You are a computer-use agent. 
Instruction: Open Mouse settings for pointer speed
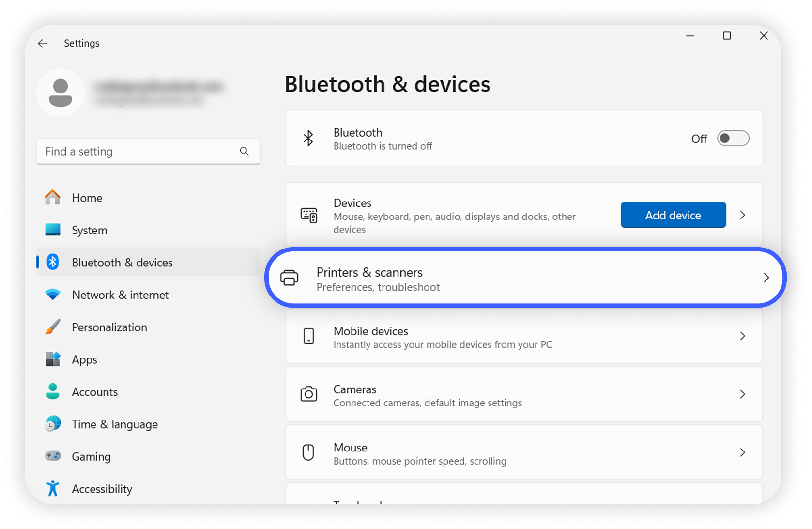484,452
